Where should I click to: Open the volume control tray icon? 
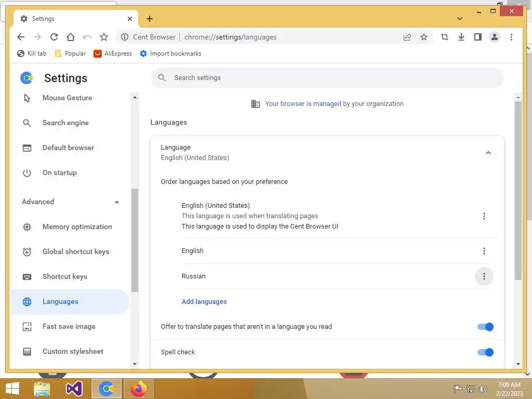click(x=483, y=389)
